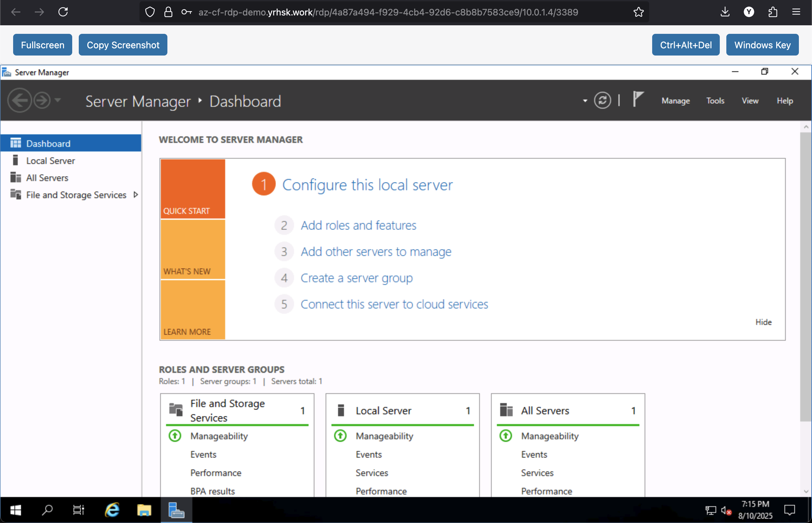Click Manageability status icon in File and Storage tile

point(175,435)
